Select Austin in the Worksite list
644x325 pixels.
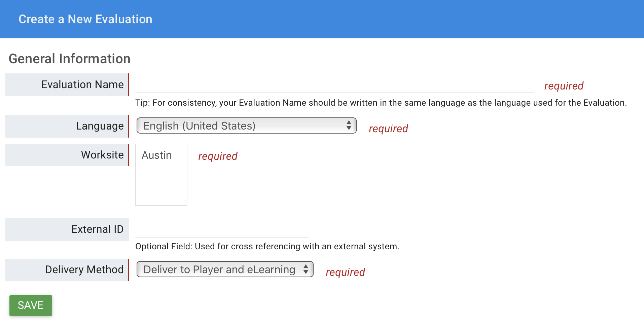coord(157,155)
